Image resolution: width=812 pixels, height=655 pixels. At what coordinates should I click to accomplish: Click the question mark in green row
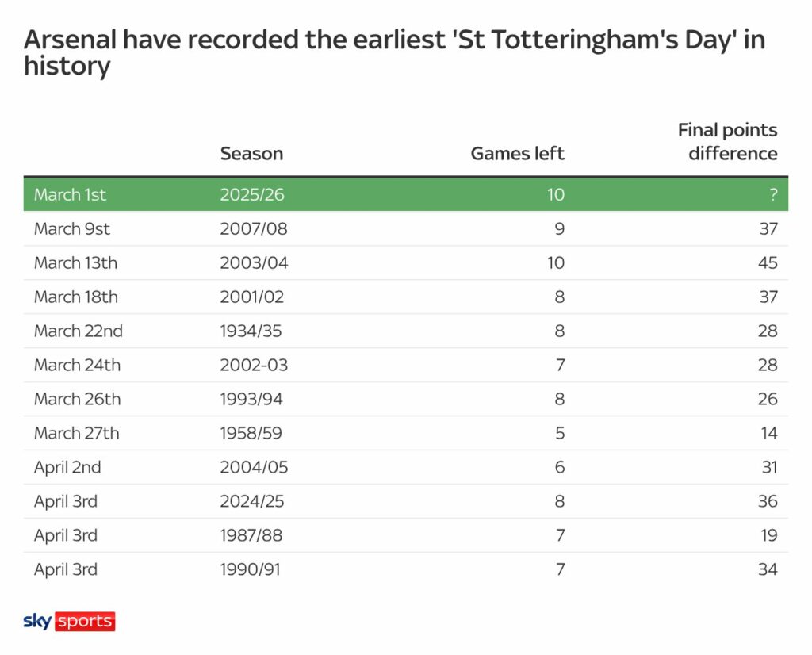(x=773, y=196)
